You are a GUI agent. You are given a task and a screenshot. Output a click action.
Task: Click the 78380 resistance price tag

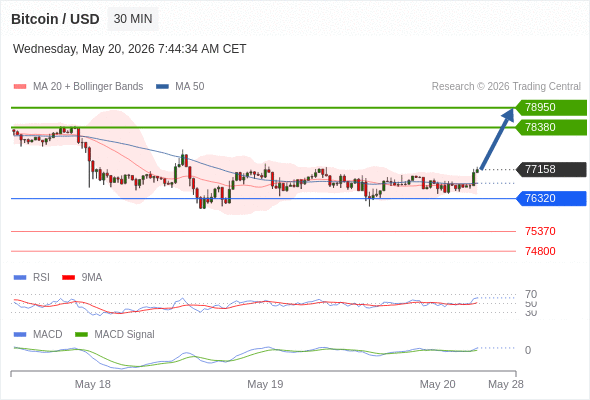[551, 128]
